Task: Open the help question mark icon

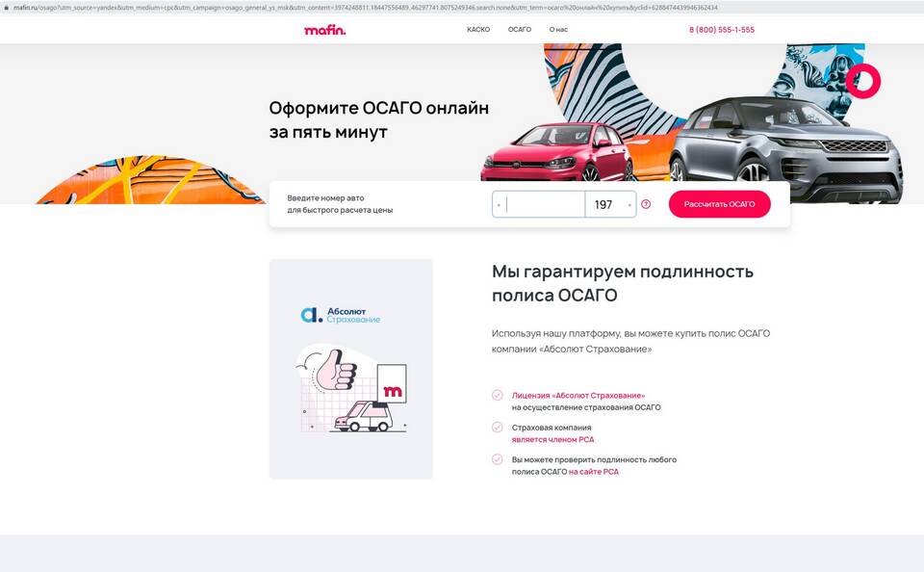Action: click(646, 204)
